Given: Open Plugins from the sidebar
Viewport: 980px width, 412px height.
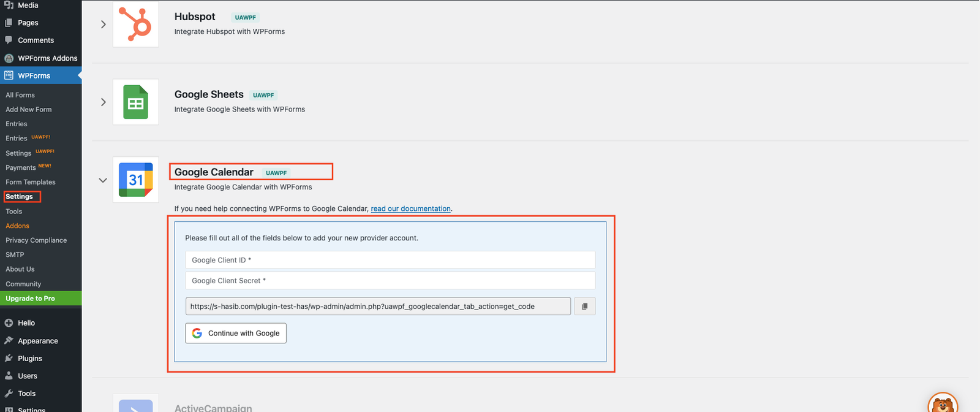Looking at the screenshot, I should pos(29,359).
